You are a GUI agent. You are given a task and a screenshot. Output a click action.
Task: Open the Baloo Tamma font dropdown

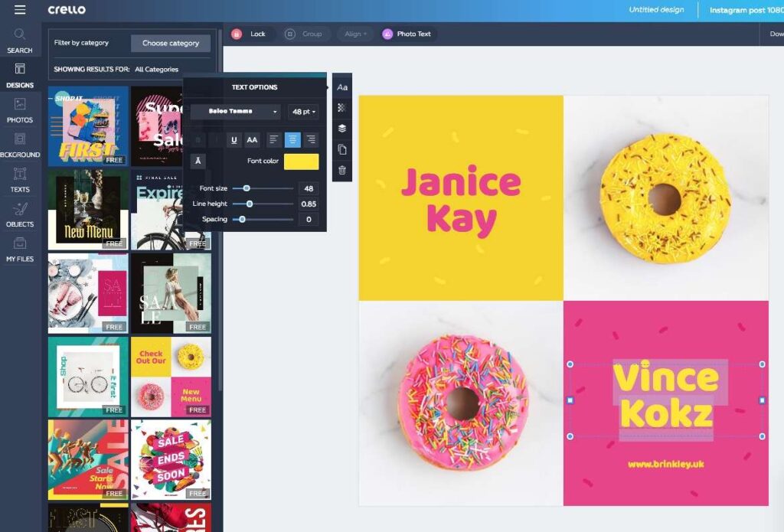pyautogui.click(x=236, y=112)
